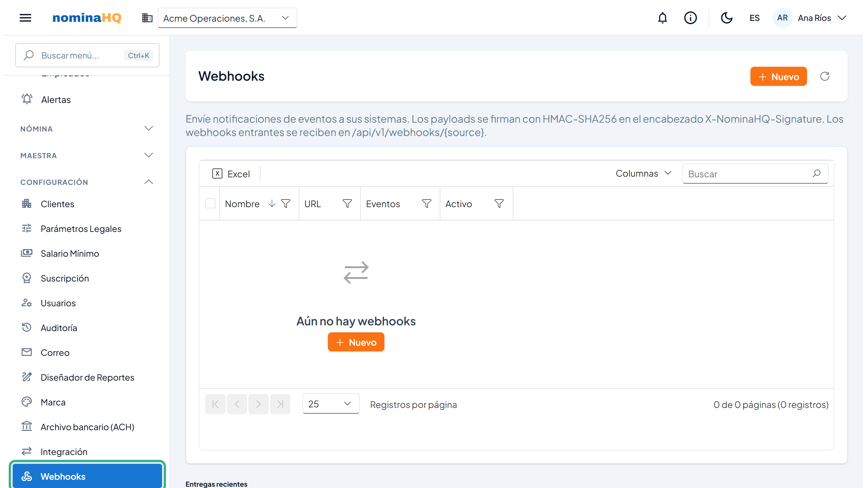
Task: Open the hamburger menu icon
Action: (25, 18)
